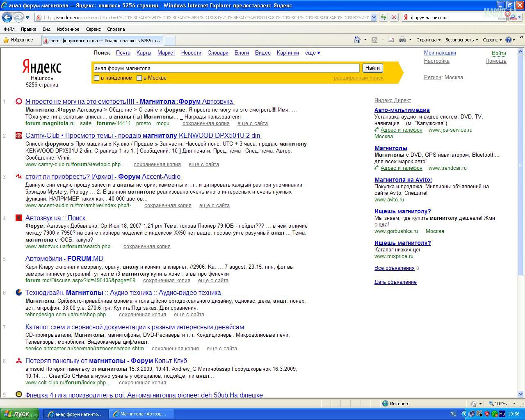Image resolution: width=525 pixels, height=420 pixels.
Task: Click the page scrollbar up arrow
Action: coord(521,52)
